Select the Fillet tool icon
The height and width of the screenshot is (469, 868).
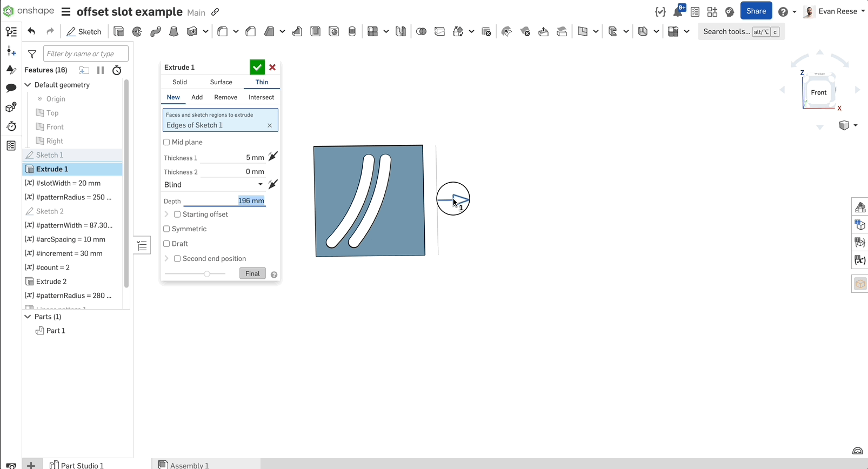pyautogui.click(x=223, y=32)
